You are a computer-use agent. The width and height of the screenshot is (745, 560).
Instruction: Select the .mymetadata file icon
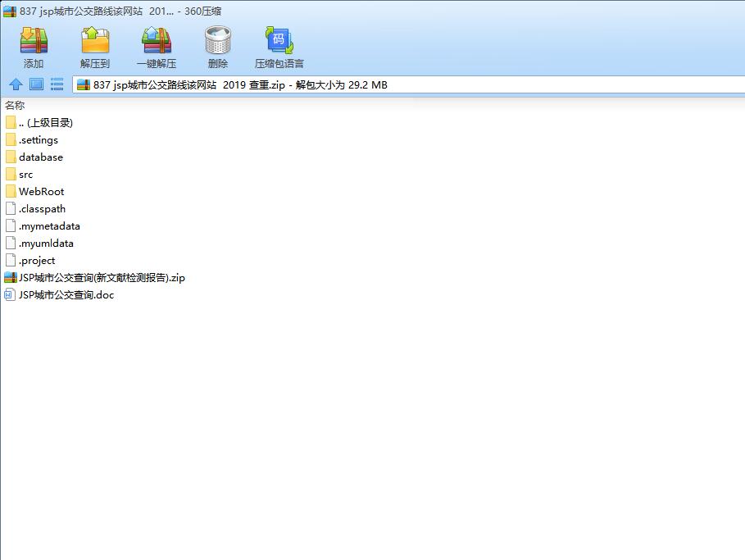(x=11, y=225)
